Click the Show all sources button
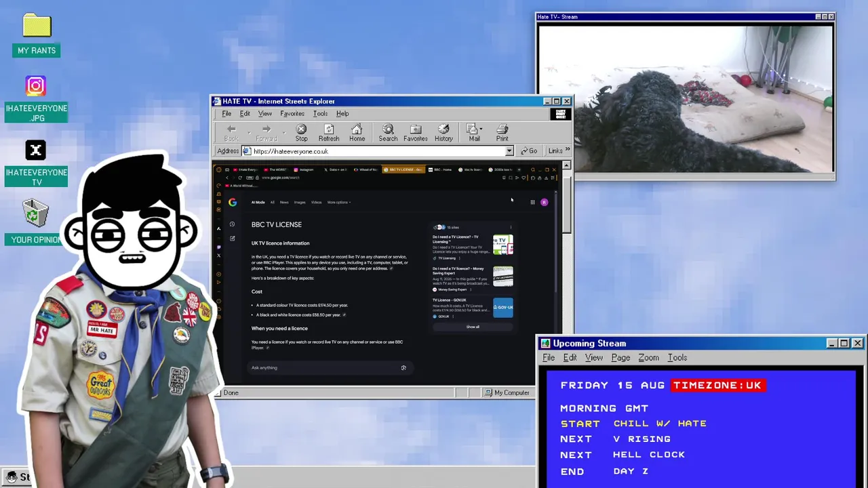Screen dimensions: 868x488 click(x=473, y=327)
